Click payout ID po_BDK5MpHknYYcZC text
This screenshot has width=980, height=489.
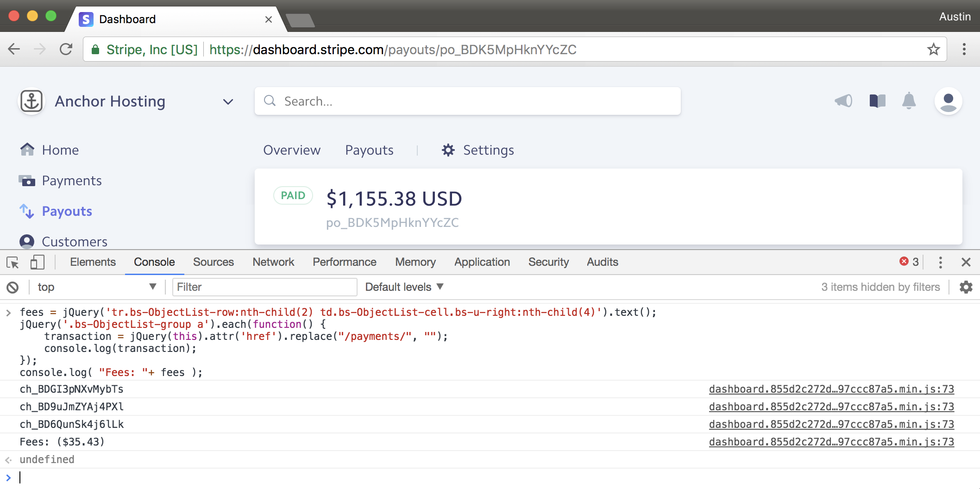point(392,223)
